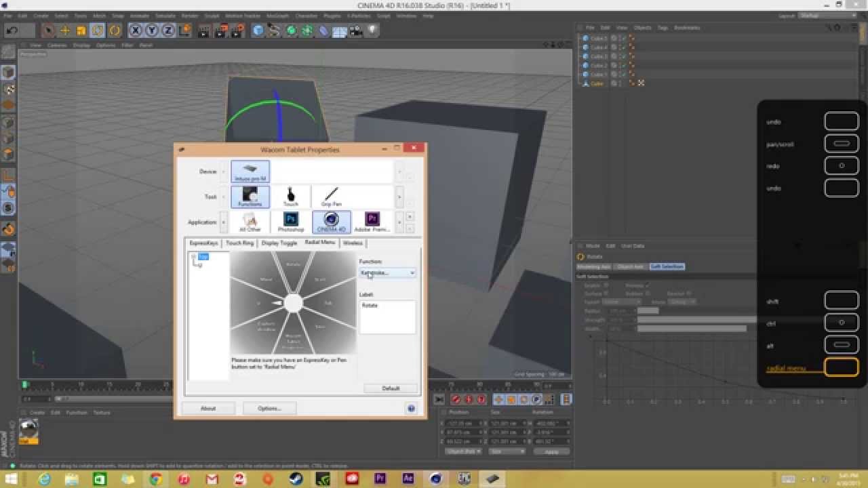Click the Label text field containing Rotate
The height and width of the screenshot is (488, 868).
click(x=387, y=317)
